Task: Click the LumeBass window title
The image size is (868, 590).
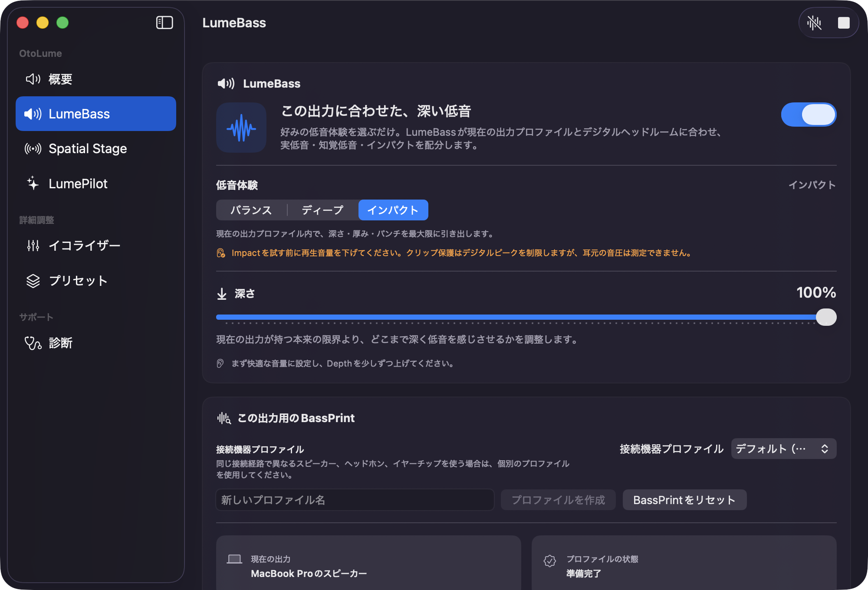Action: pyautogui.click(x=234, y=23)
